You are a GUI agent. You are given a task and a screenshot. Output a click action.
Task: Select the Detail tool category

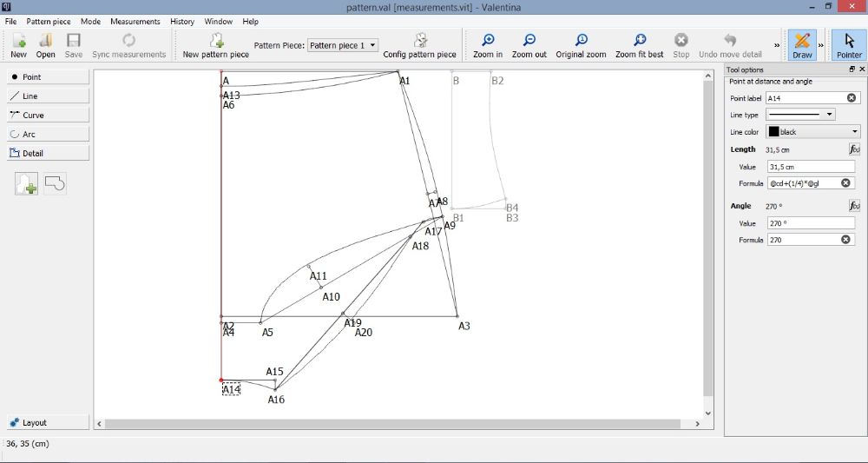click(x=49, y=153)
